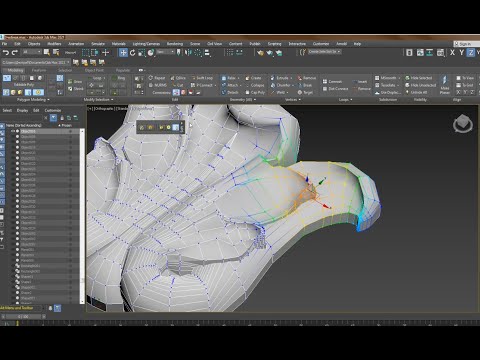Click Render Production teapot icon
Screen dimensions: 480x360
tap(279, 52)
